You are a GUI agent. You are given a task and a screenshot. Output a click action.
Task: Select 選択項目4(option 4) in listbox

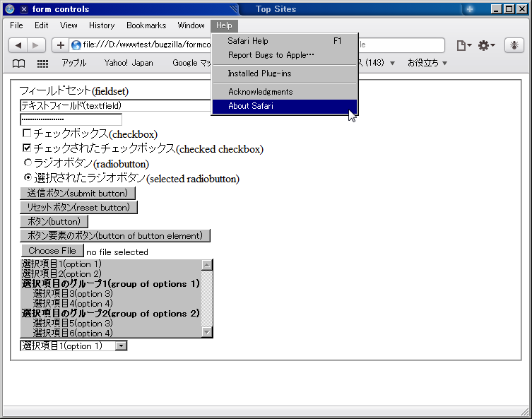111,303
